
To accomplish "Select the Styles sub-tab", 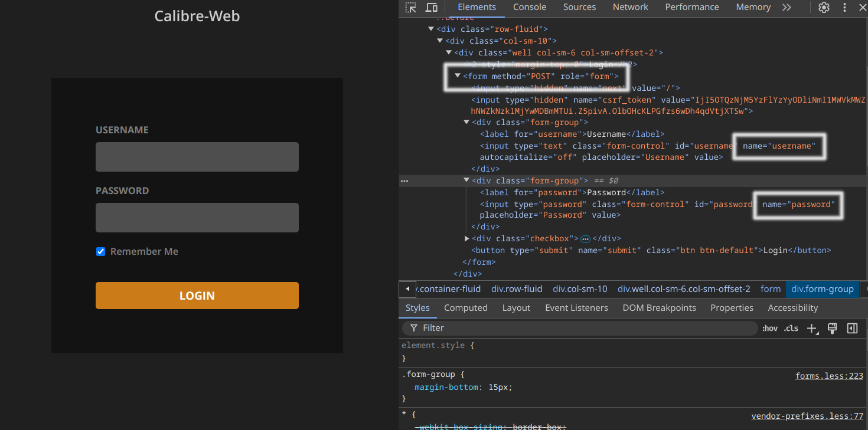I will click(417, 308).
